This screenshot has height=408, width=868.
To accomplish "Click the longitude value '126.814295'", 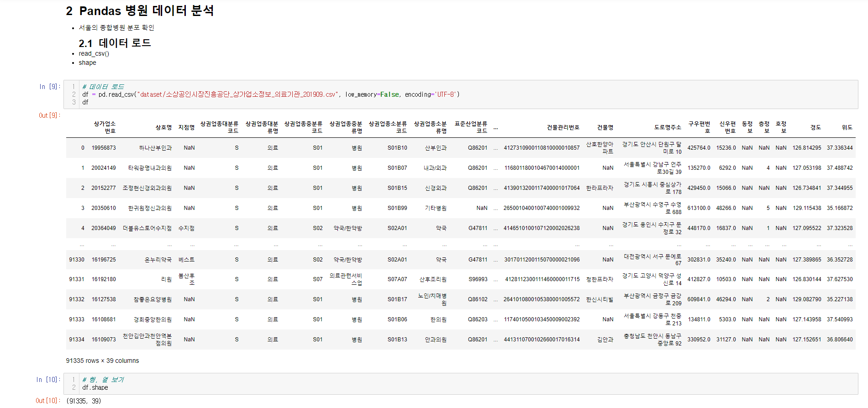I will pos(807,148).
